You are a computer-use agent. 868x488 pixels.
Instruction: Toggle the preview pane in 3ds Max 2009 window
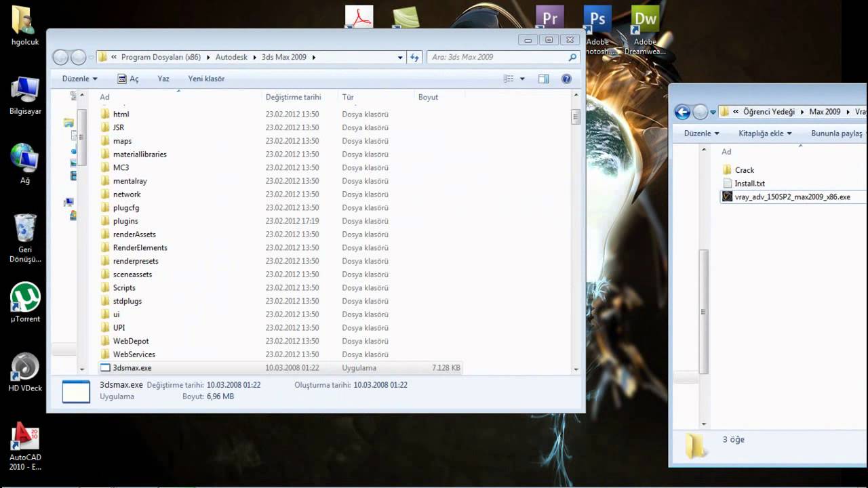click(x=543, y=79)
